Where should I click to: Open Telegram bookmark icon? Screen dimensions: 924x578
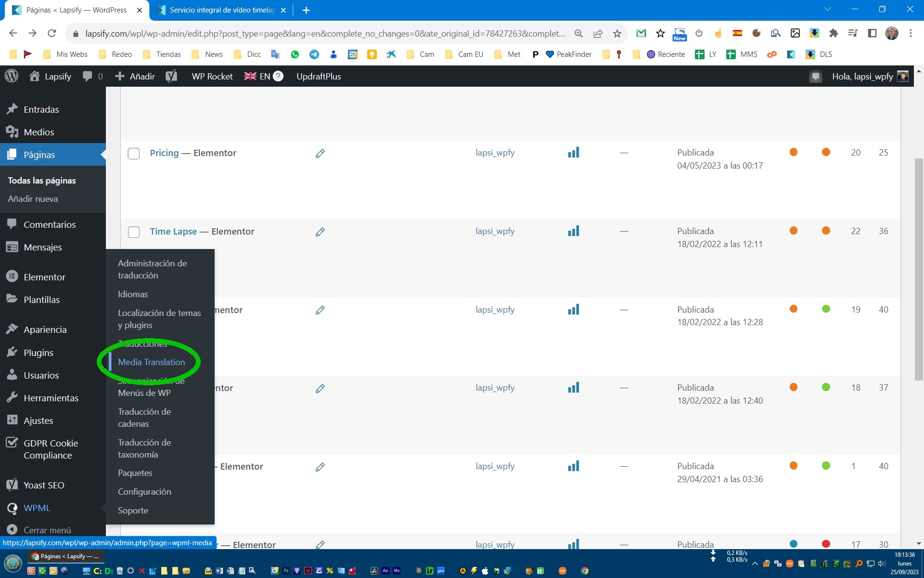(314, 54)
